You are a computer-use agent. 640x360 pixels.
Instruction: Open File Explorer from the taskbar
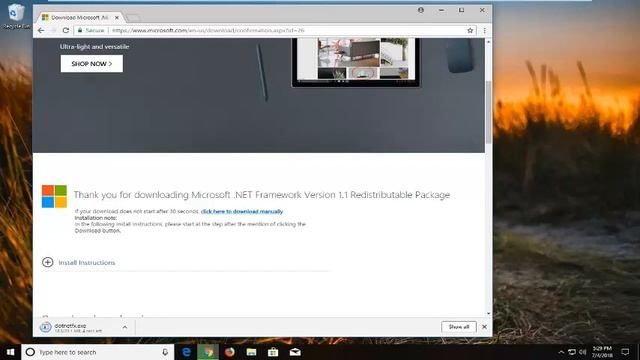tap(251, 352)
